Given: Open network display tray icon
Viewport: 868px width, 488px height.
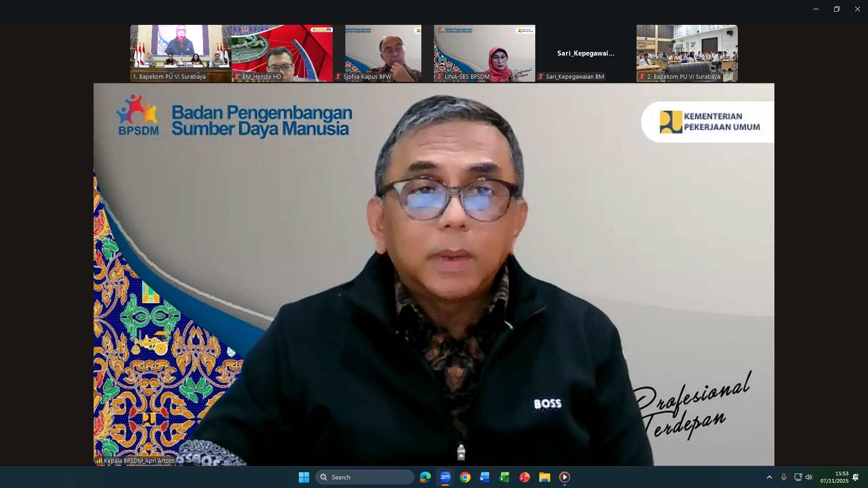Looking at the screenshot, I should pos(798,477).
